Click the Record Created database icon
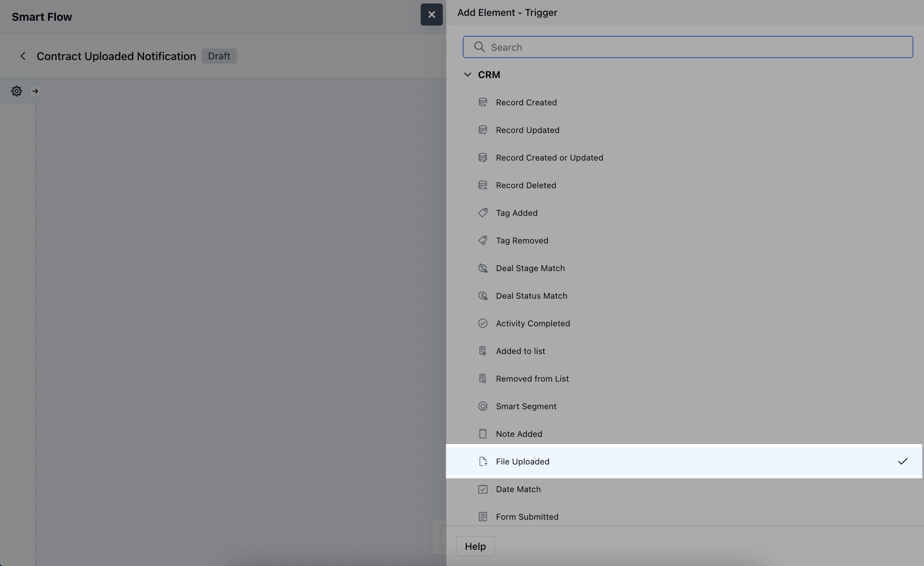The width and height of the screenshot is (924, 566). [x=483, y=102]
